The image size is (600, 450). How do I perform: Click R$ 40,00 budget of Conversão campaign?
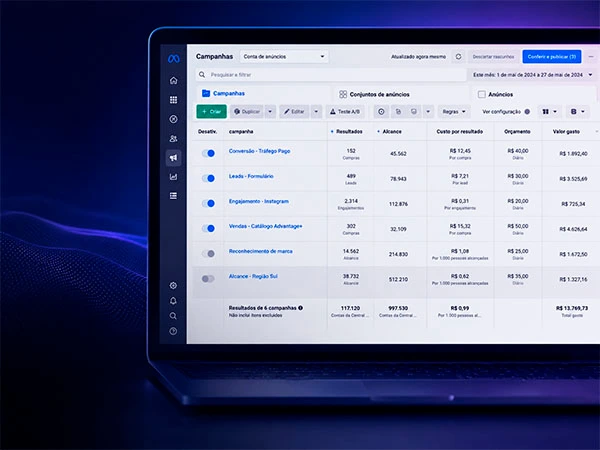pyautogui.click(x=518, y=151)
